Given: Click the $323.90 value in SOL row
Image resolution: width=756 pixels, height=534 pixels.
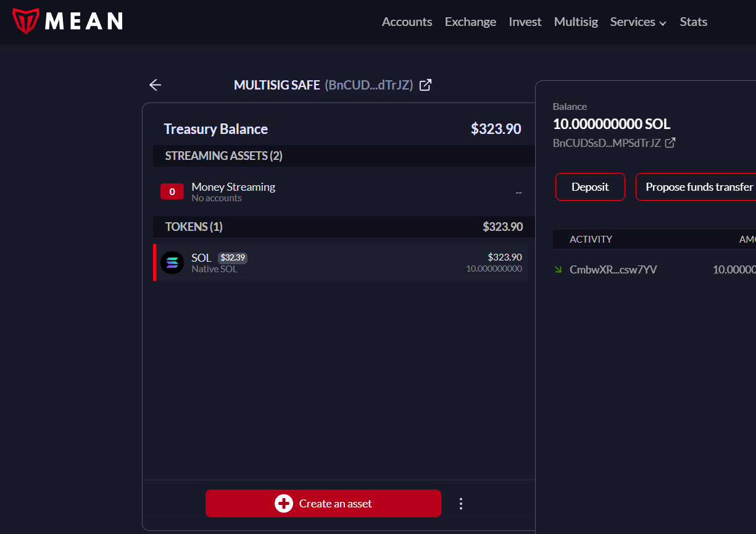Looking at the screenshot, I should coord(505,257).
